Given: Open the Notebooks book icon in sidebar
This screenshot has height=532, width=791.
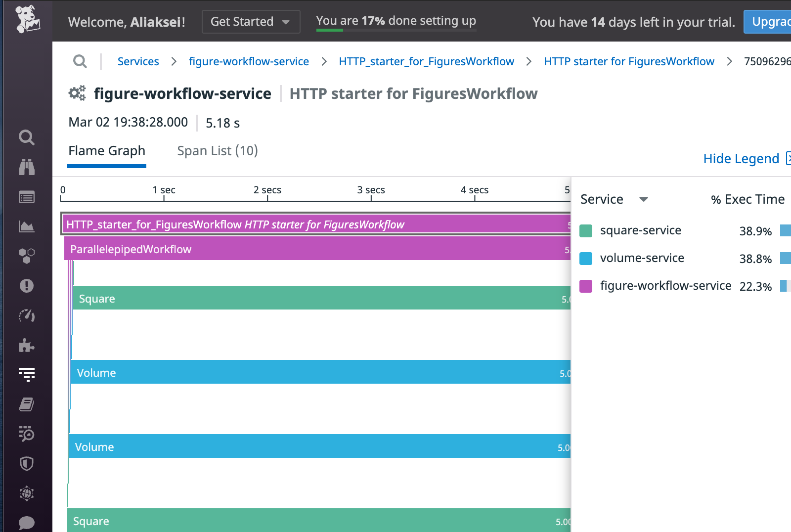Looking at the screenshot, I should point(27,404).
